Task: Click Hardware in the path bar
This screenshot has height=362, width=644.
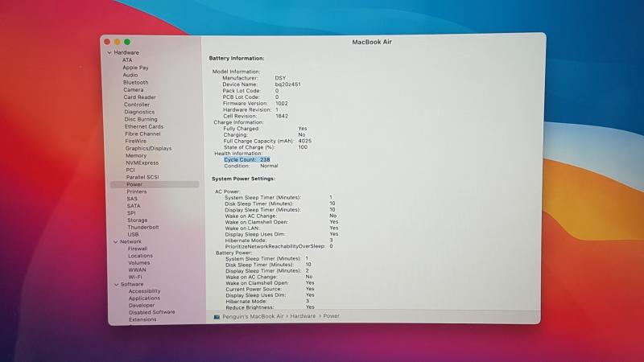Action: [x=303, y=316]
